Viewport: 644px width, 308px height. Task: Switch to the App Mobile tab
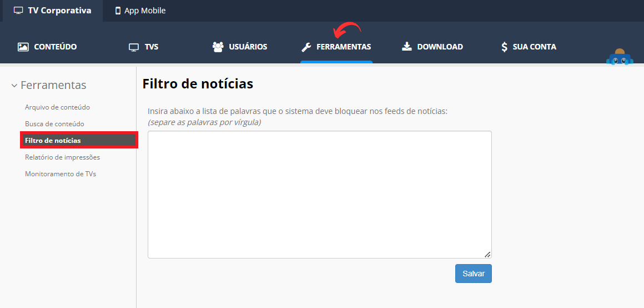[140, 11]
